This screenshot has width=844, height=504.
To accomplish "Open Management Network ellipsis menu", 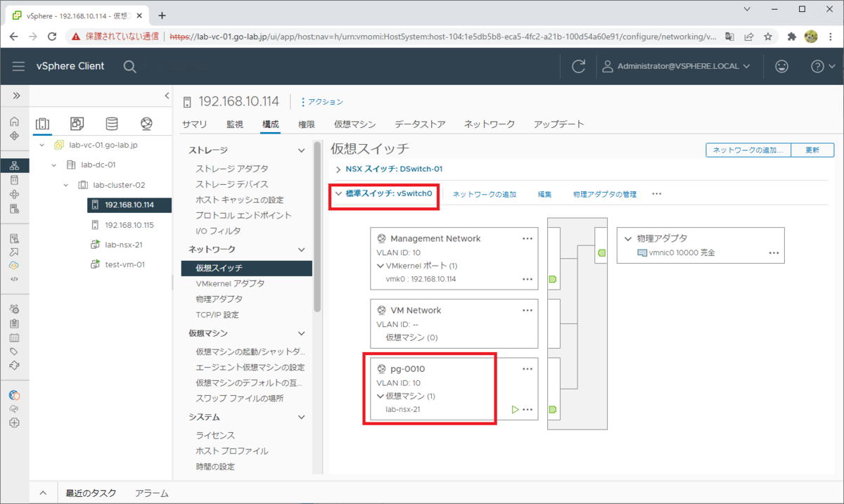I will (x=527, y=238).
